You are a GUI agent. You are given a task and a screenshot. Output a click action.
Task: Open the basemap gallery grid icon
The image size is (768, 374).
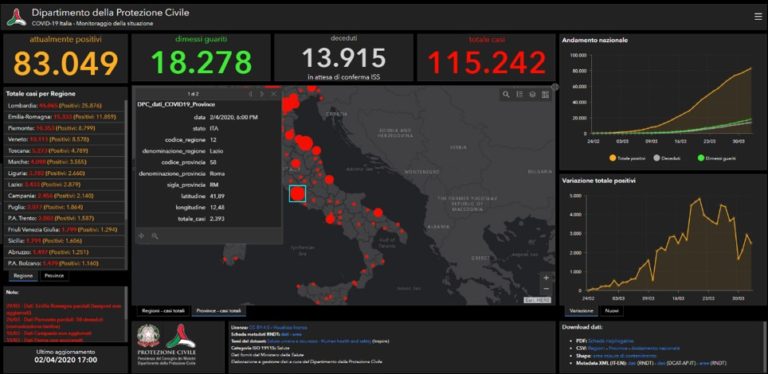545,95
